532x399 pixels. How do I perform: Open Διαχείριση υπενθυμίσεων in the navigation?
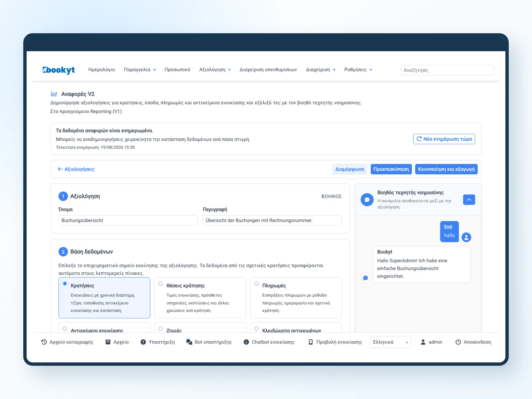pos(268,70)
